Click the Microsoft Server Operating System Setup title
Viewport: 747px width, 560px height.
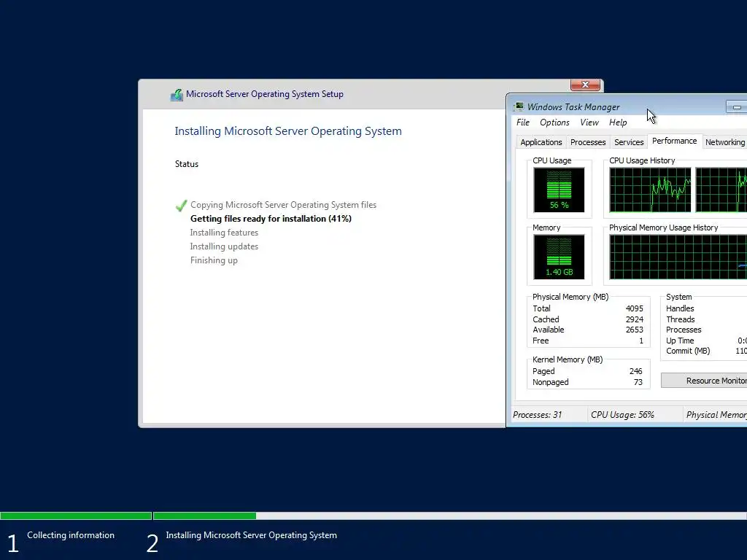pyautogui.click(x=264, y=94)
